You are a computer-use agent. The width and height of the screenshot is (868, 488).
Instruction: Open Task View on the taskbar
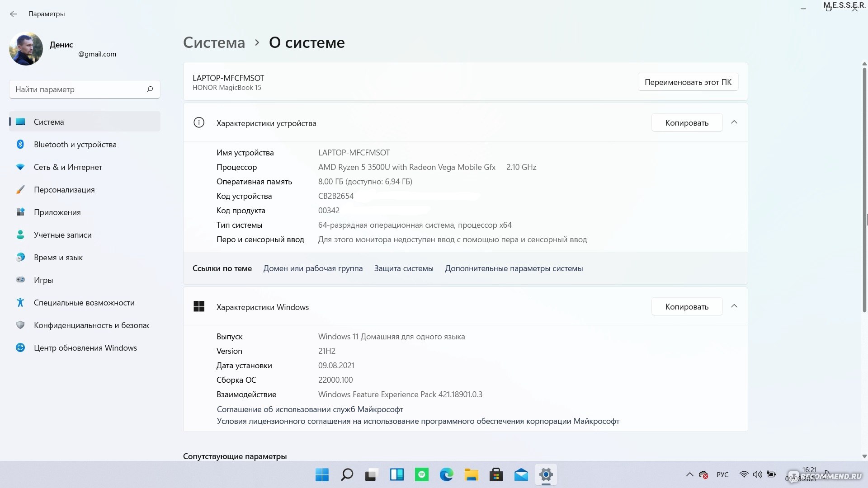coord(372,474)
